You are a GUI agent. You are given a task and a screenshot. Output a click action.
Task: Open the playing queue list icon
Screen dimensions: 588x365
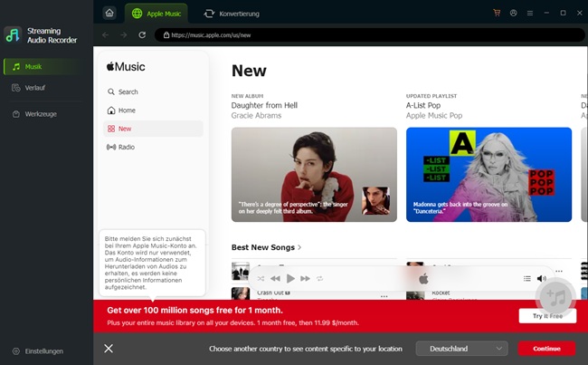[526, 279]
